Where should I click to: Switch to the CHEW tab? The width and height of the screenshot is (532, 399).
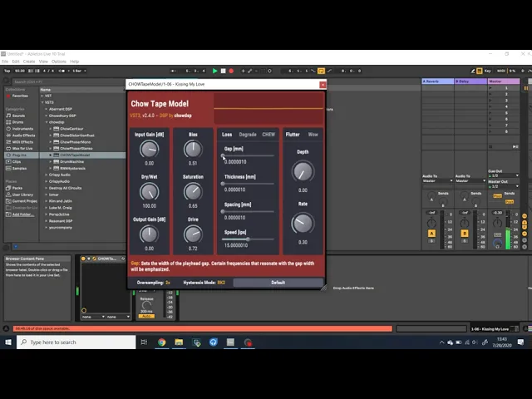click(x=268, y=135)
